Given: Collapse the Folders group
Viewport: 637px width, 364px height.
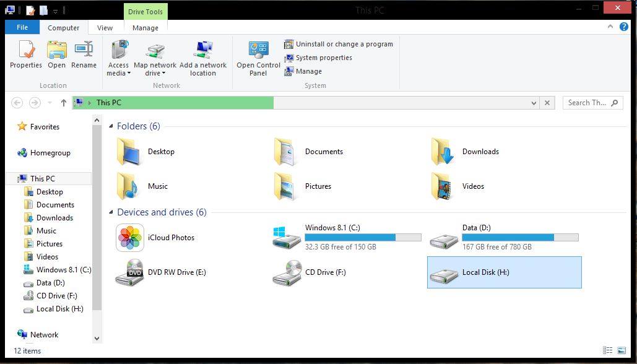Looking at the screenshot, I should tap(111, 126).
